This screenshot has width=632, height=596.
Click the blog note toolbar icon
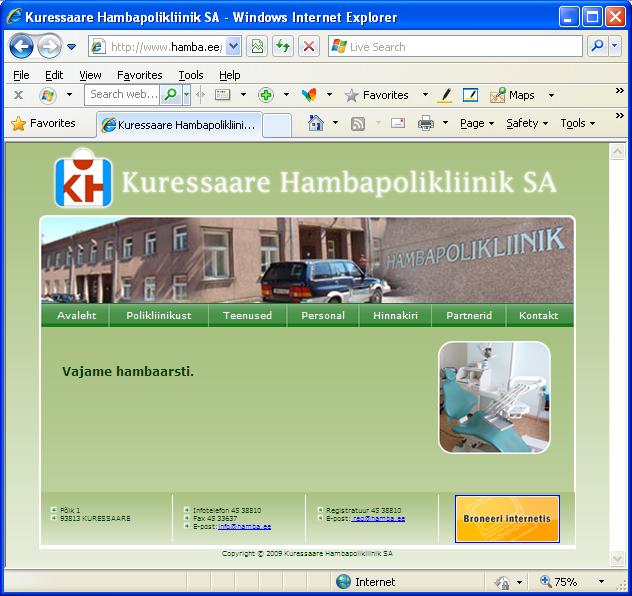tap(470, 95)
